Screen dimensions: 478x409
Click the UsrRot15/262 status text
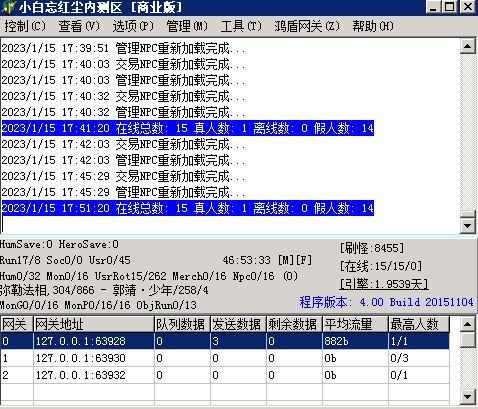(131, 276)
